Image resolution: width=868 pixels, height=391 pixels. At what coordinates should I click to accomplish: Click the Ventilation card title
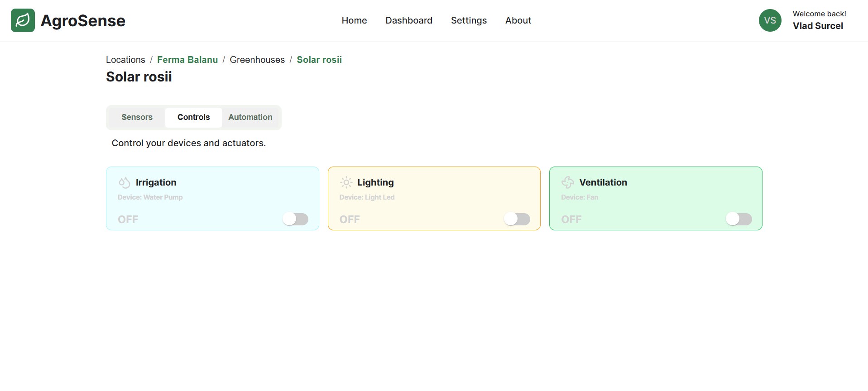click(603, 182)
